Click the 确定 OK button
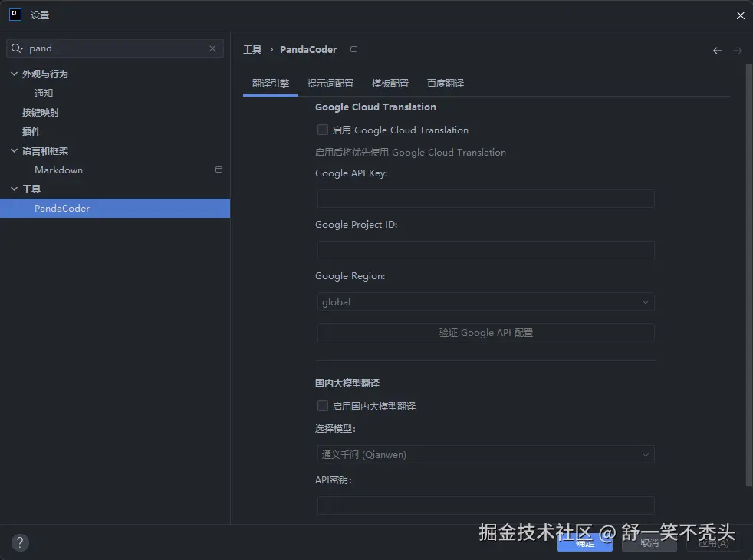This screenshot has height=560, width=753. point(584,543)
